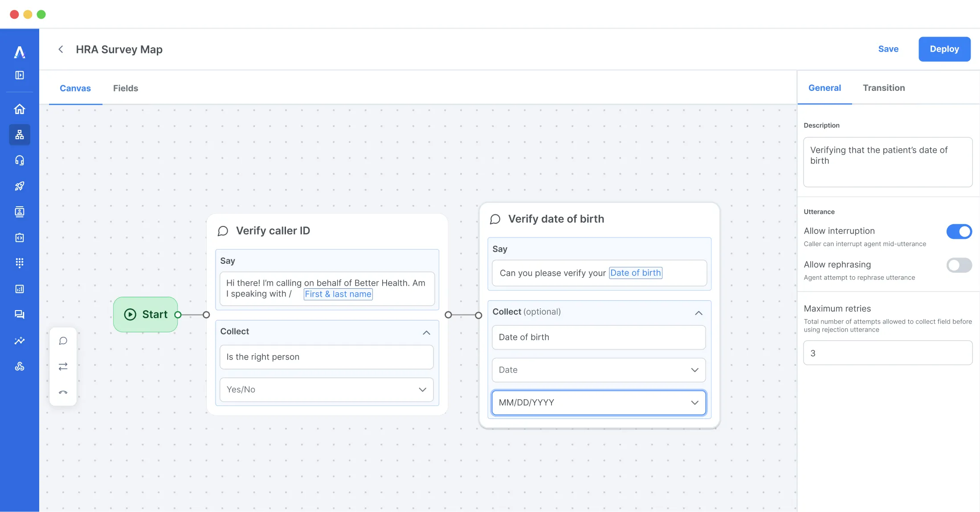Viewport: 980px width, 512px height.
Task: Select the flow map hierarchy sidebar icon
Action: 20,135
